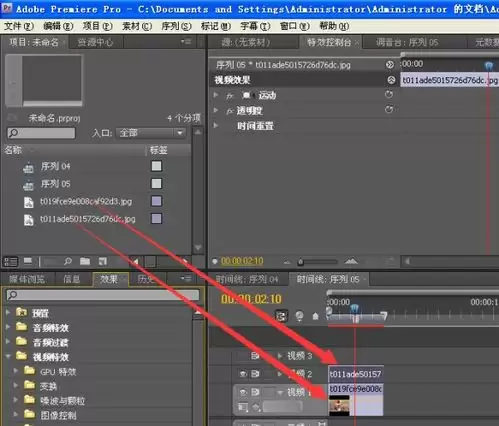
Task: Toggle eye visibility for 视频 1 track
Action: coord(243,392)
